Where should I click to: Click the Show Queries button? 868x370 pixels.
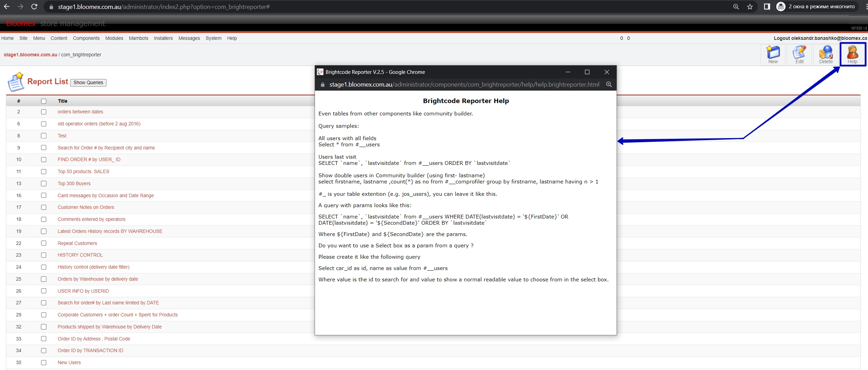[88, 82]
